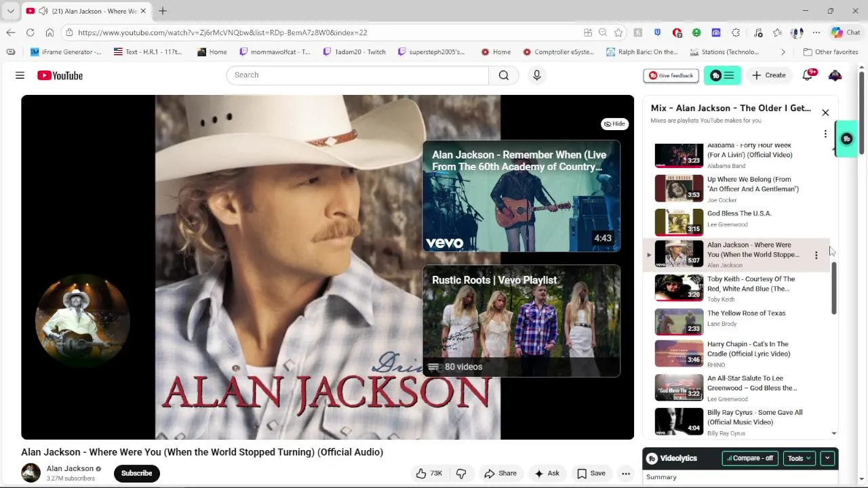Show more bookmarks with chevron

coord(783,52)
